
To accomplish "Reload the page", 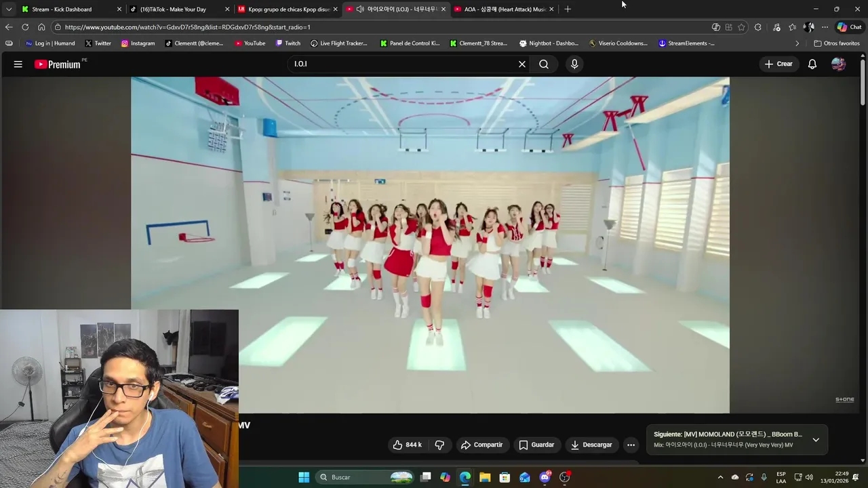I will tap(25, 27).
